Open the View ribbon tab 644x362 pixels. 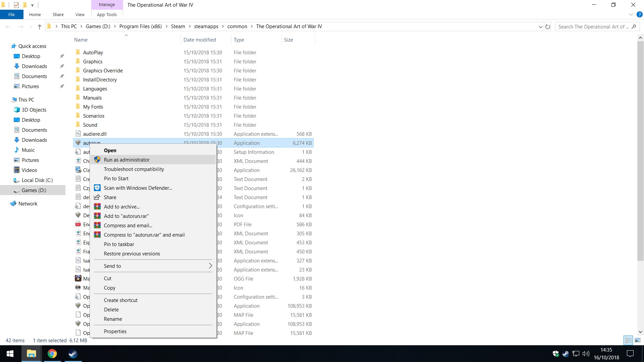tap(80, 14)
